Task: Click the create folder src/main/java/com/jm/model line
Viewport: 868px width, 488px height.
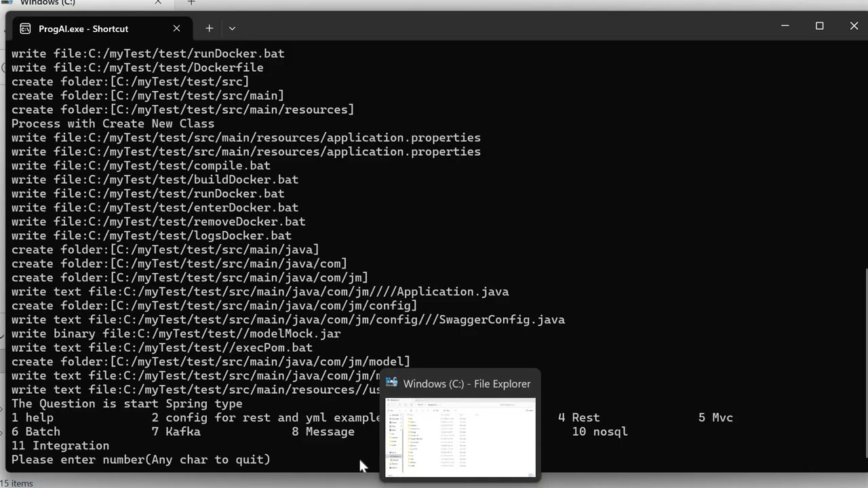Action: point(211,361)
